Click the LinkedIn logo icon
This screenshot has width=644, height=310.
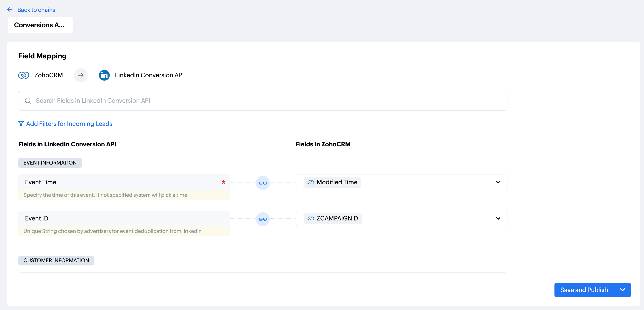[x=104, y=75]
